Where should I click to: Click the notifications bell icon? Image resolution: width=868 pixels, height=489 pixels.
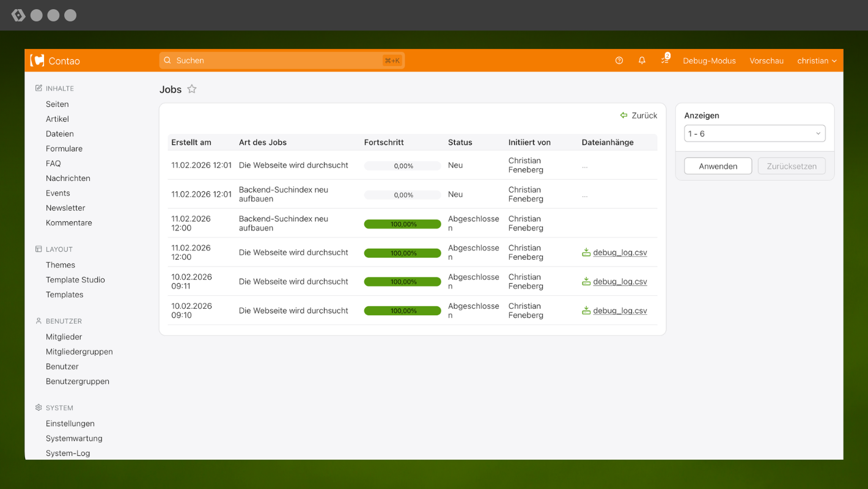click(x=642, y=61)
